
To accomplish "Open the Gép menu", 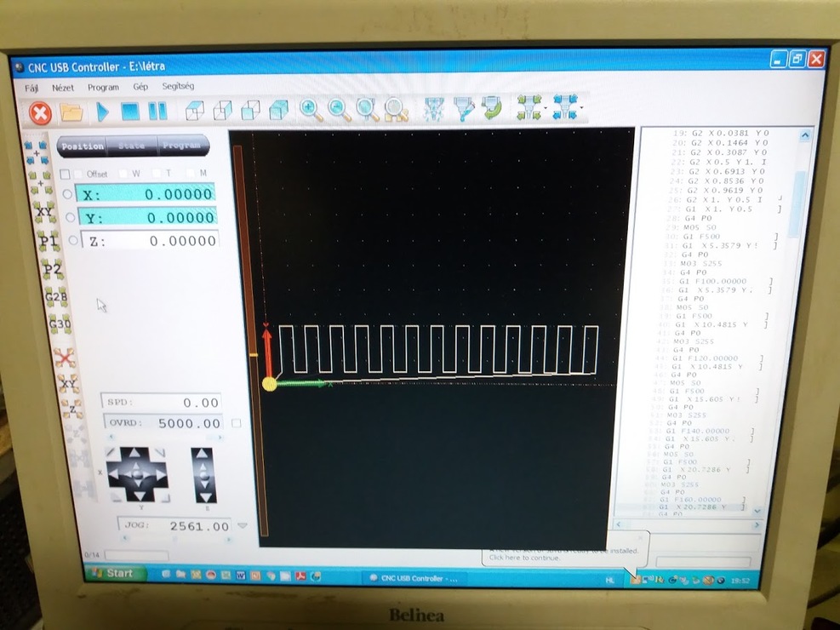I will (140, 87).
